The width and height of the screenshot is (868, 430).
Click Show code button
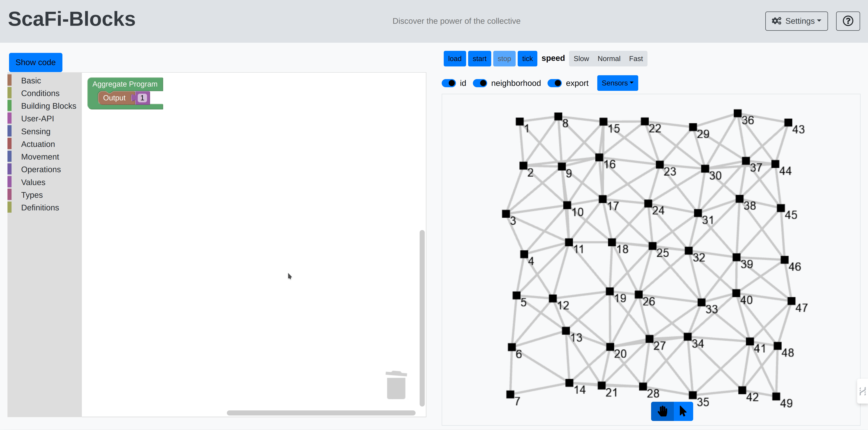tap(36, 62)
